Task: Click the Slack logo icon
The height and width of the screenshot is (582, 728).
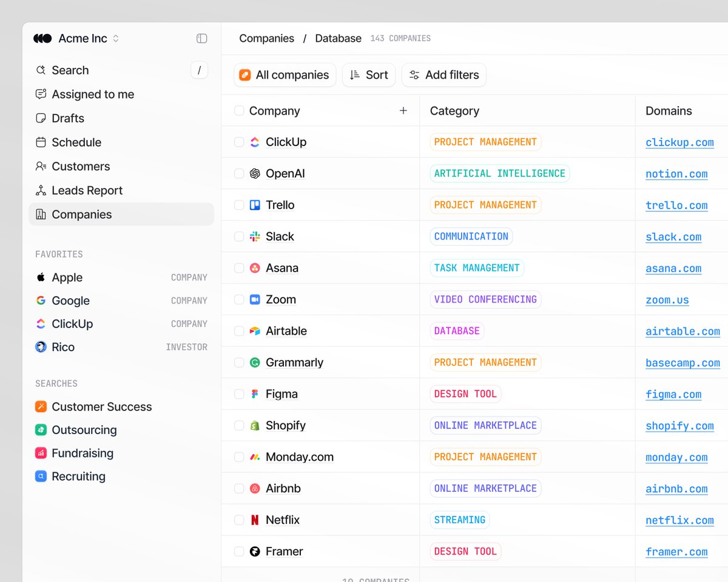Action: 255,236
